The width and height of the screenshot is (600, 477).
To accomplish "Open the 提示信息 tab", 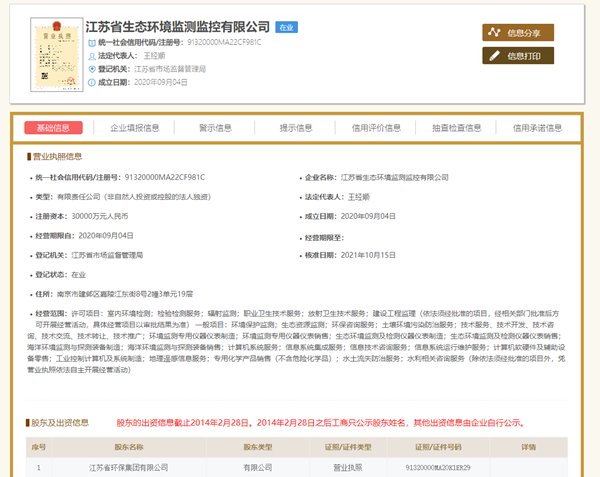I will pyautogui.click(x=296, y=128).
